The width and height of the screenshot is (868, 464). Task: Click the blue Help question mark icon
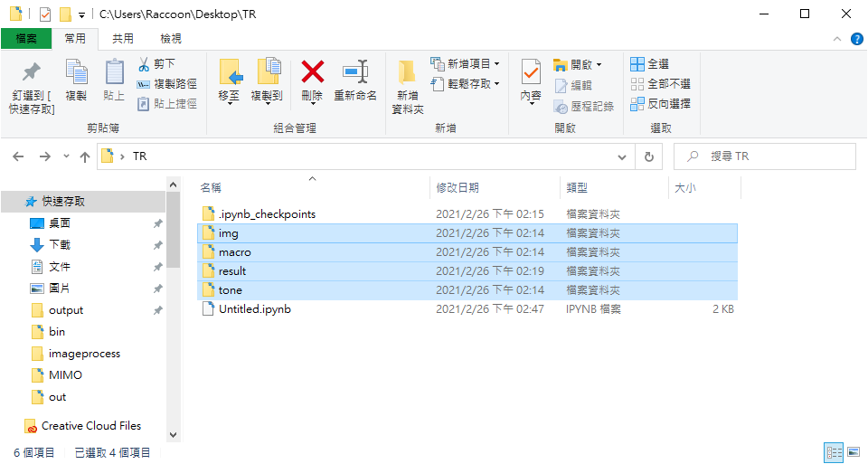[856, 39]
